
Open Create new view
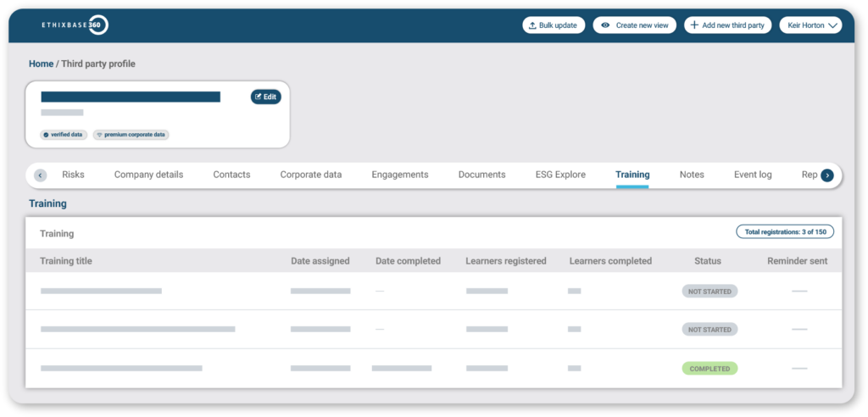click(x=634, y=25)
